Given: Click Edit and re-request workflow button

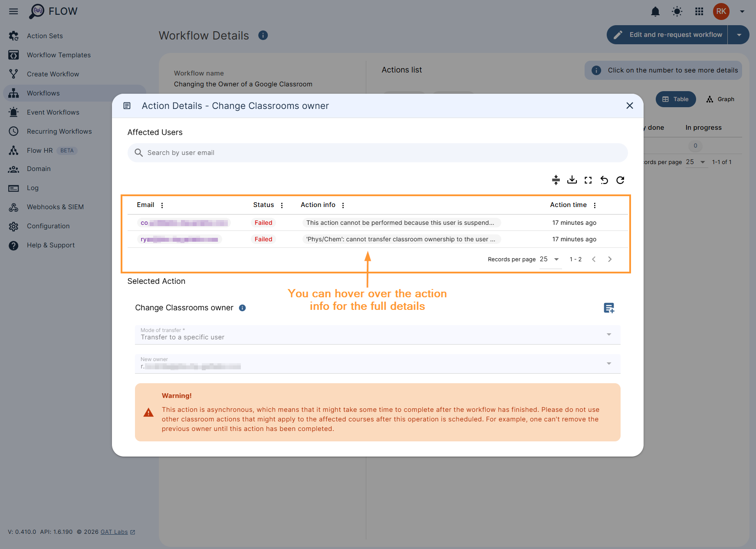Looking at the screenshot, I should click(x=668, y=35).
